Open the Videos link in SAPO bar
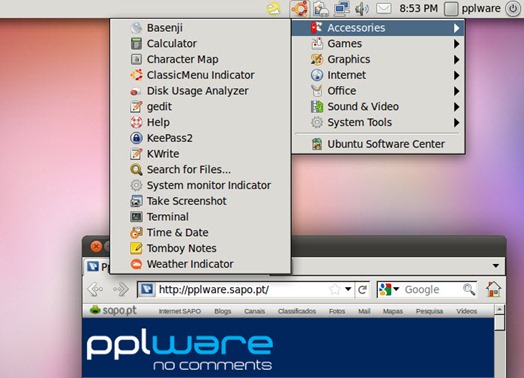 (467, 311)
